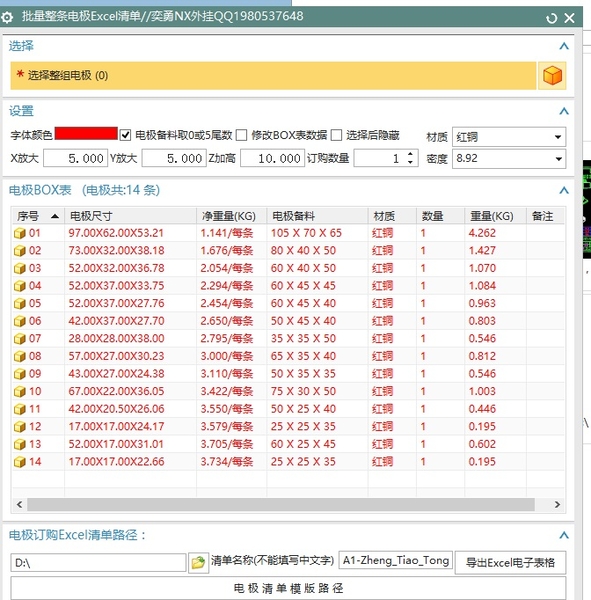Click the table horizontal scrollbar thumb
The image size is (591, 600).
[281, 505]
